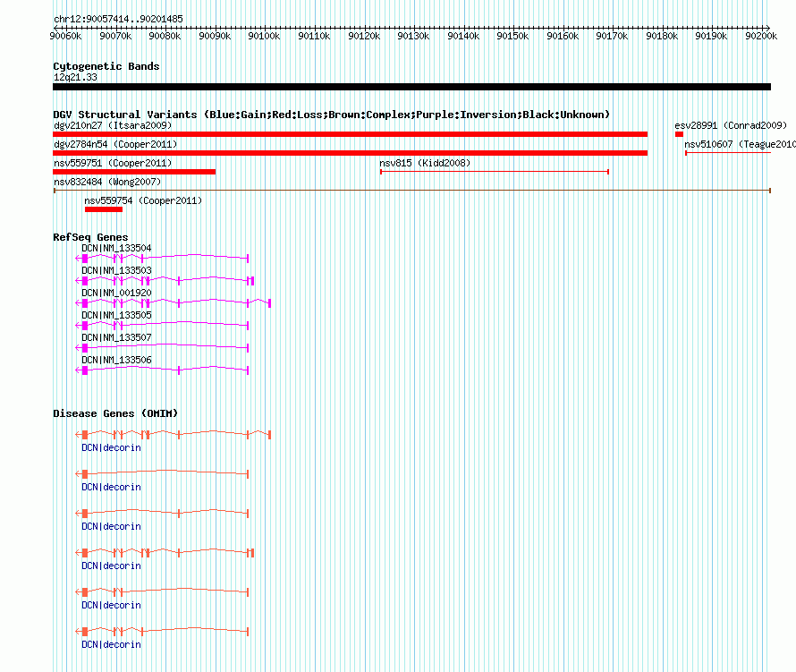
Task: Click the 12q21.33 band label
Action: point(75,77)
